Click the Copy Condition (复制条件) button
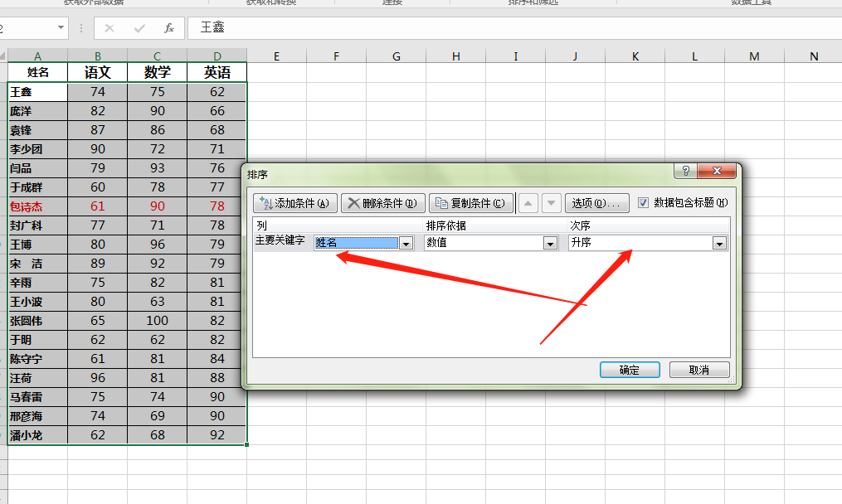 471,203
